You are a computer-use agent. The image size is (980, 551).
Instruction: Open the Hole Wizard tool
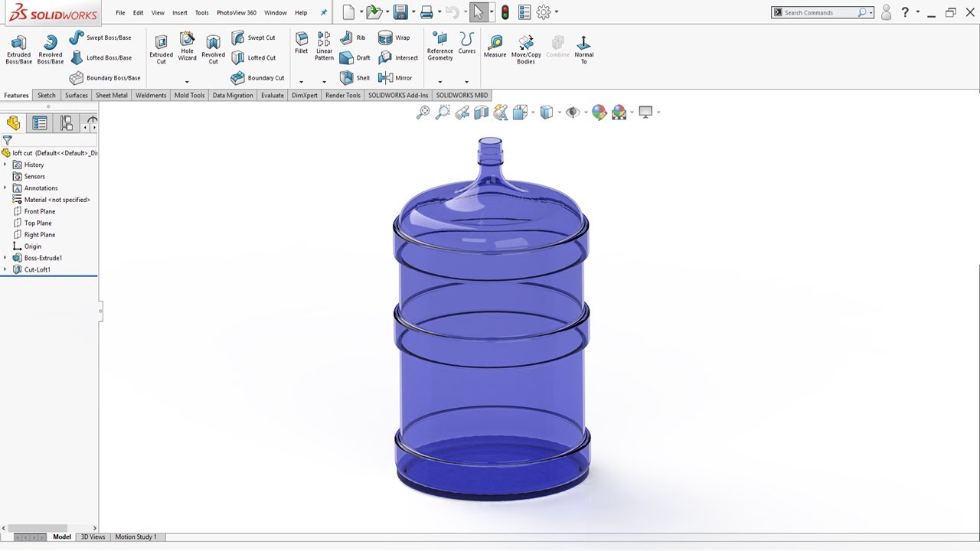point(188,47)
